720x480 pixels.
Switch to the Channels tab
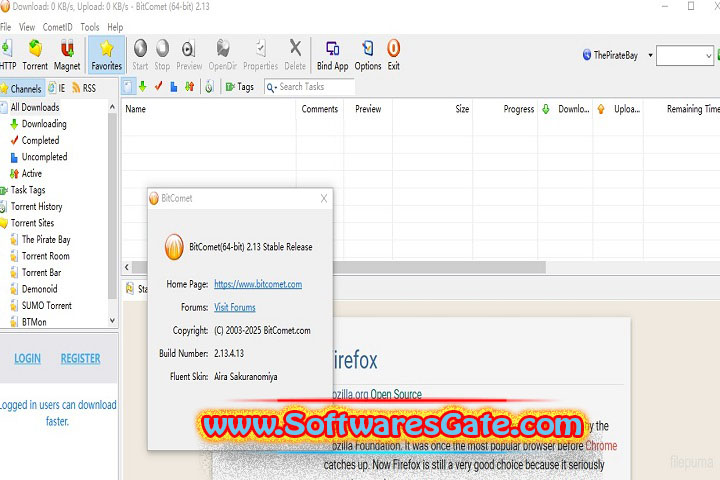22,88
